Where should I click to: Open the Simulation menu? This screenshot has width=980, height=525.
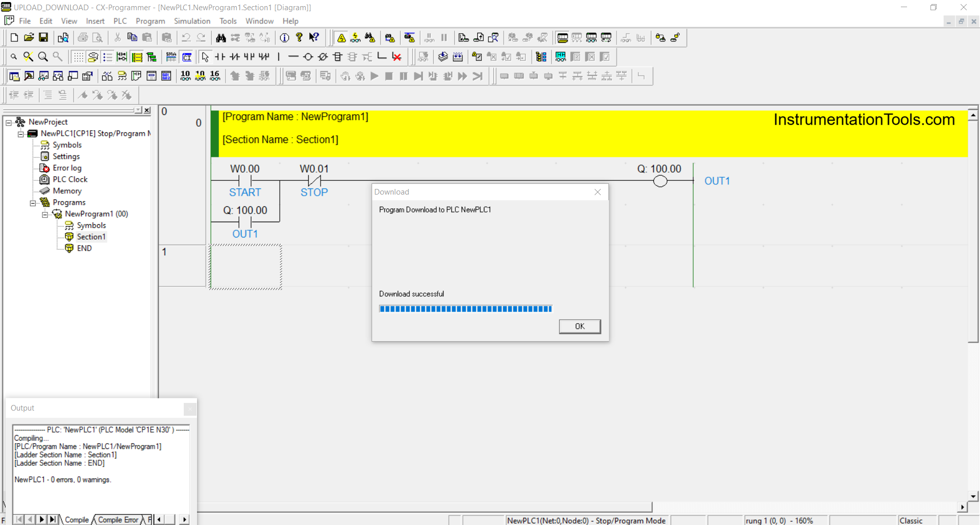point(192,21)
